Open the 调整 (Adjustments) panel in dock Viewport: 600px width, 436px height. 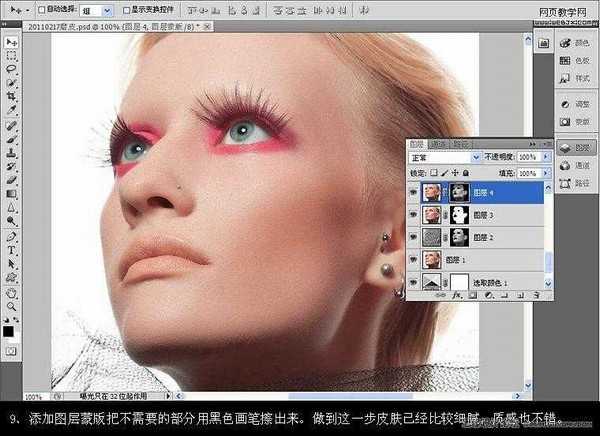pos(576,104)
